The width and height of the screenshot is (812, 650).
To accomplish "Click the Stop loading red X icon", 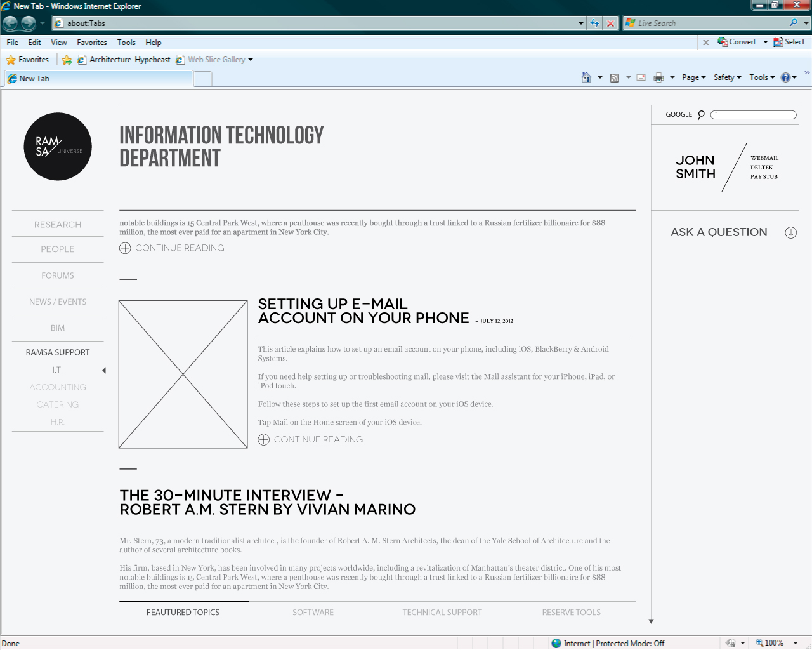I will [x=610, y=23].
